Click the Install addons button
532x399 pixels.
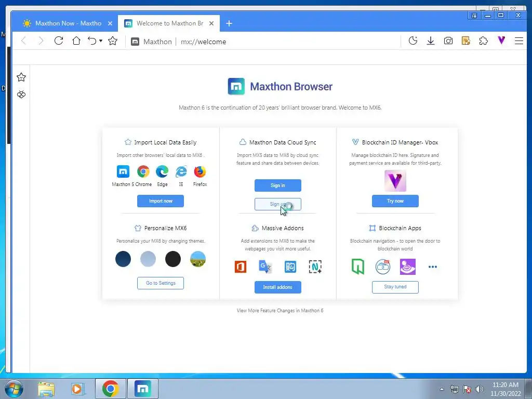tap(278, 287)
